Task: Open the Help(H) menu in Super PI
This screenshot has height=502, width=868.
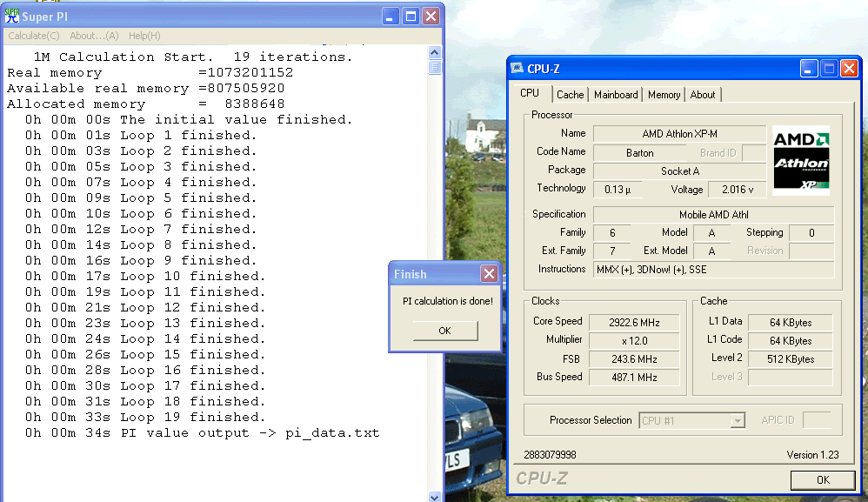Action: tap(144, 36)
